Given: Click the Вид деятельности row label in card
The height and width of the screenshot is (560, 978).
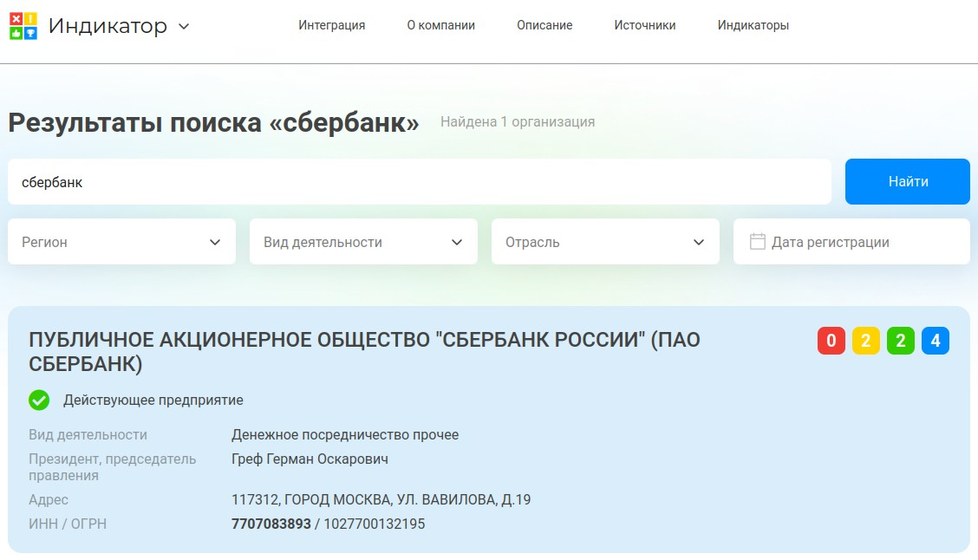Looking at the screenshot, I should pyautogui.click(x=88, y=434).
